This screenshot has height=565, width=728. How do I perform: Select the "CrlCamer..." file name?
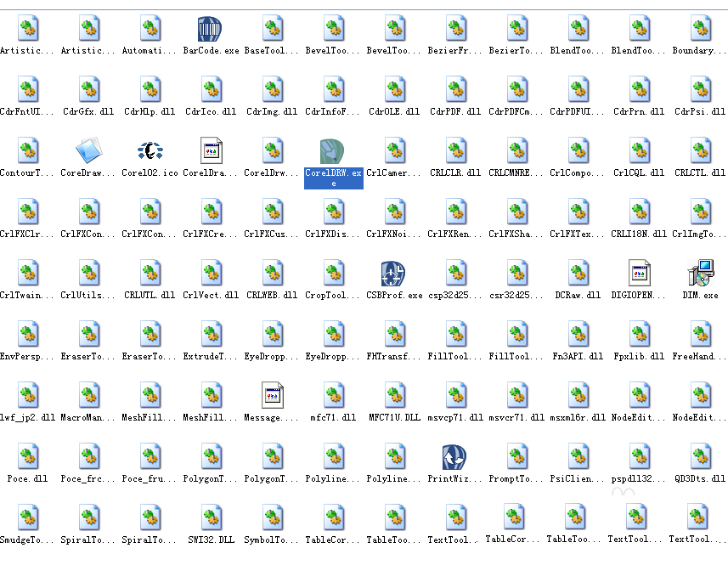tap(393, 173)
